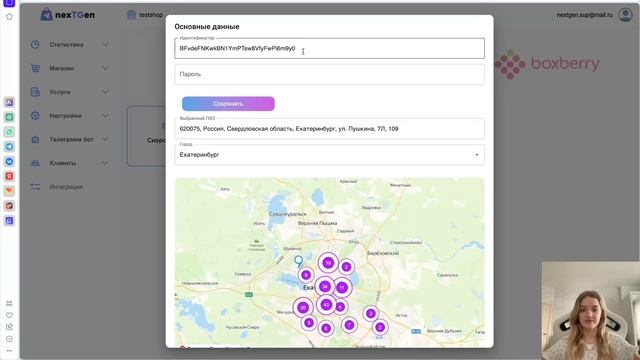This screenshot has width=640, height=360.
Task: Click Верхняя Пышма label on the map
Action: (317, 223)
